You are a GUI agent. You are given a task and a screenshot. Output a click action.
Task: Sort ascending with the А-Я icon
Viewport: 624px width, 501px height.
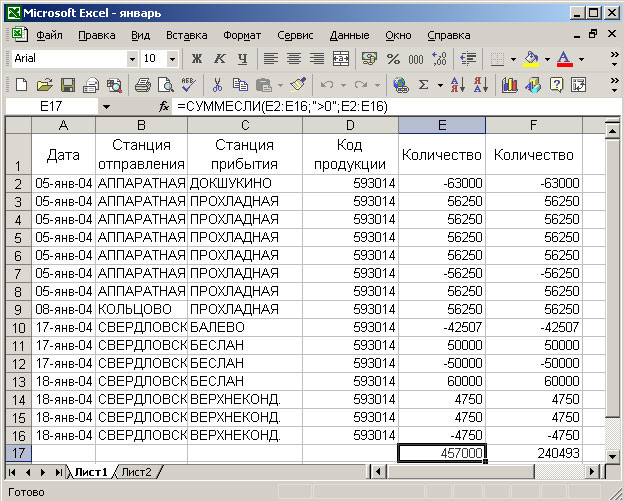coord(457,84)
